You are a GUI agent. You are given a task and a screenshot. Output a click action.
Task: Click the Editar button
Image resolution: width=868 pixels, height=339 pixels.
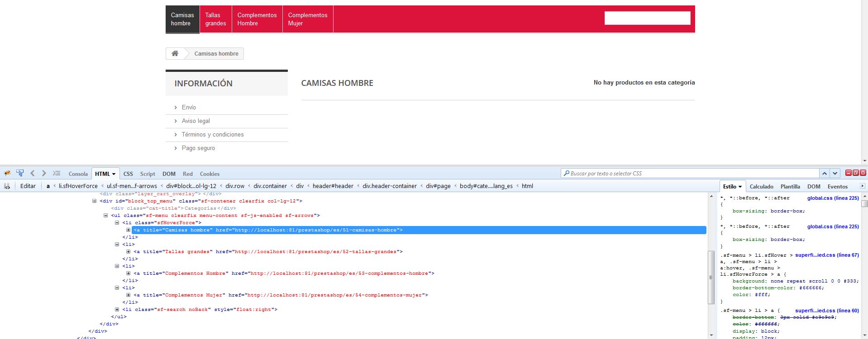[x=28, y=186]
